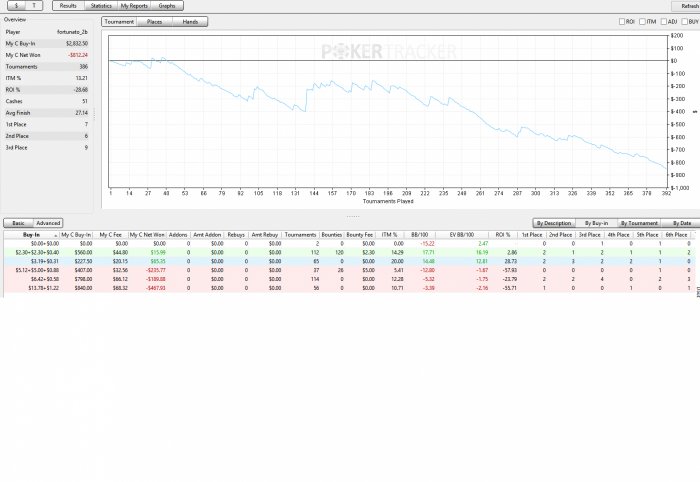Open the Statistics tab
This screenshot has width=700, height=482.
click(x=100, y=6)
